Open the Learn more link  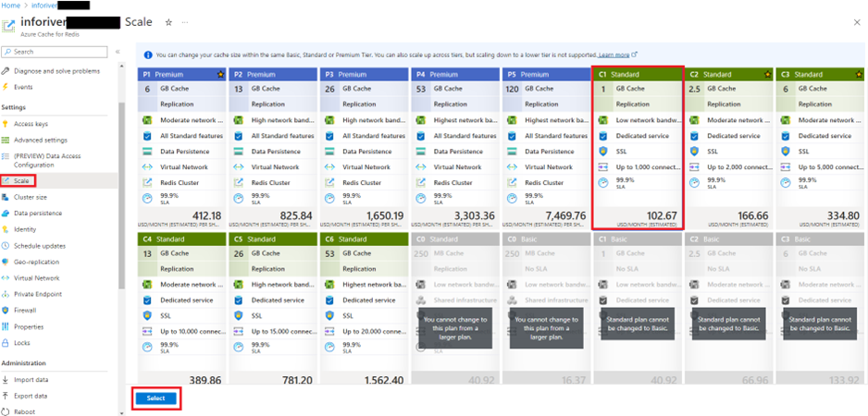614,55
